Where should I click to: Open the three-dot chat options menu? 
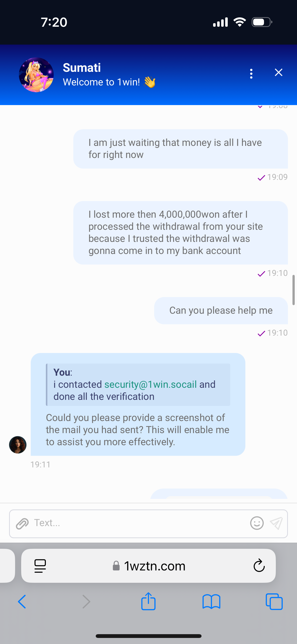(251, 74)
